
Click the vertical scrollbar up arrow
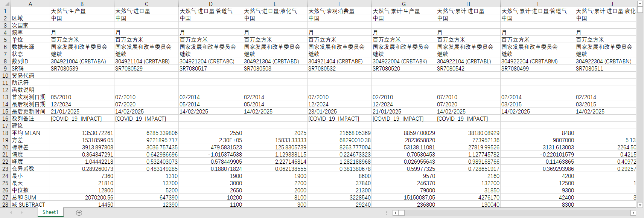click(x=640, y=3)
